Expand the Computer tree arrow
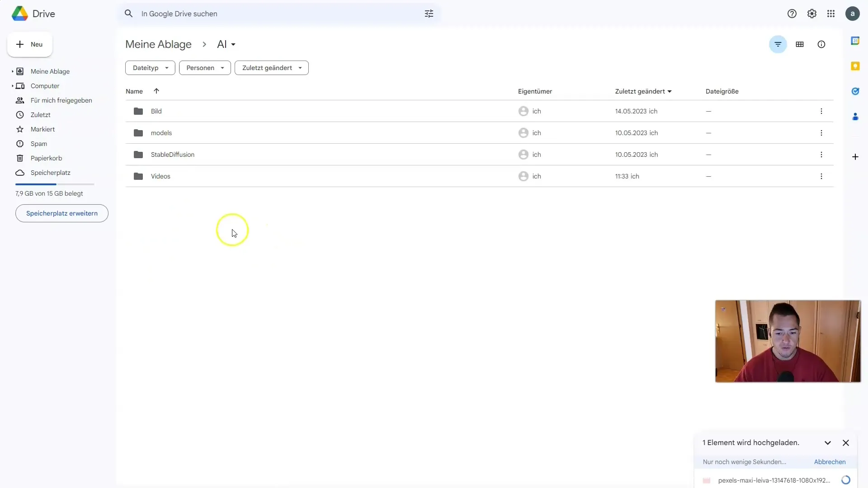The image size is (868, 488). [x=12, y=86]
